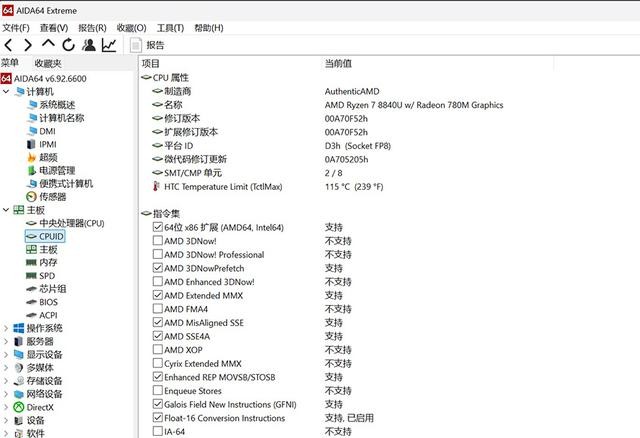The image size is (640, 438).
Task: Switch to the 收藏夹 favorites tab
Action: pos(48,63)
